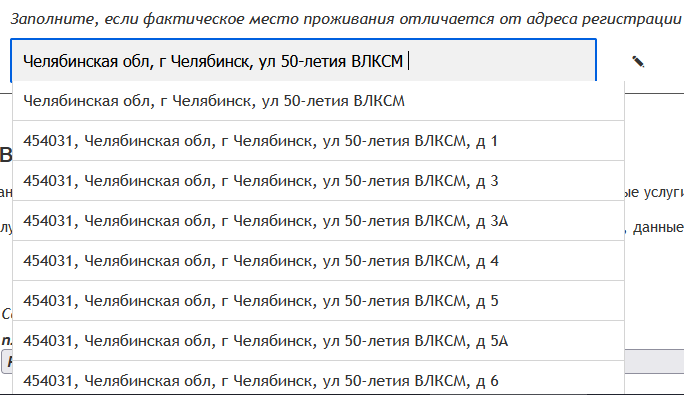Image resolution: width=684 pixels, height=395 pixels.
Task: Pick the address suggestion ending with д 5
Action: pyautogui.click(x=318, y=301)
